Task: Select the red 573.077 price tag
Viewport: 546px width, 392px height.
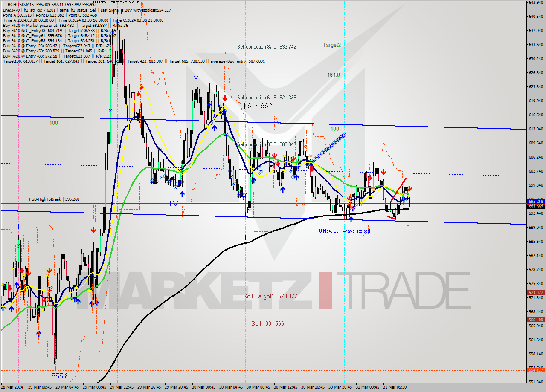Action: pyautogui.click(x=536, y=292)
